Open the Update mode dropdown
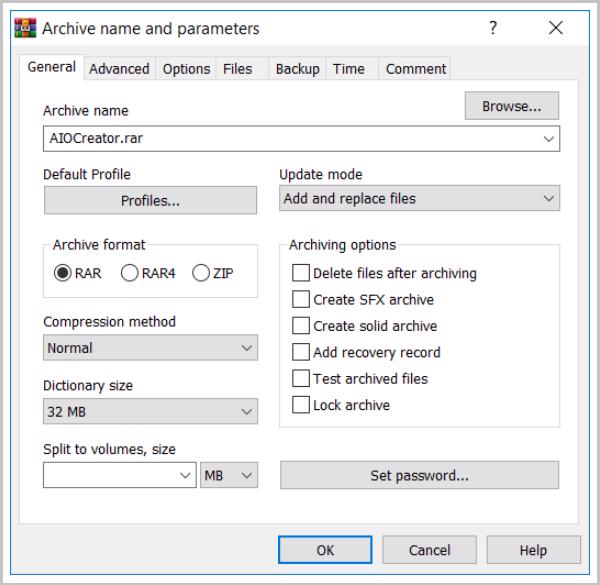The image size is (600, 585). 419,199
